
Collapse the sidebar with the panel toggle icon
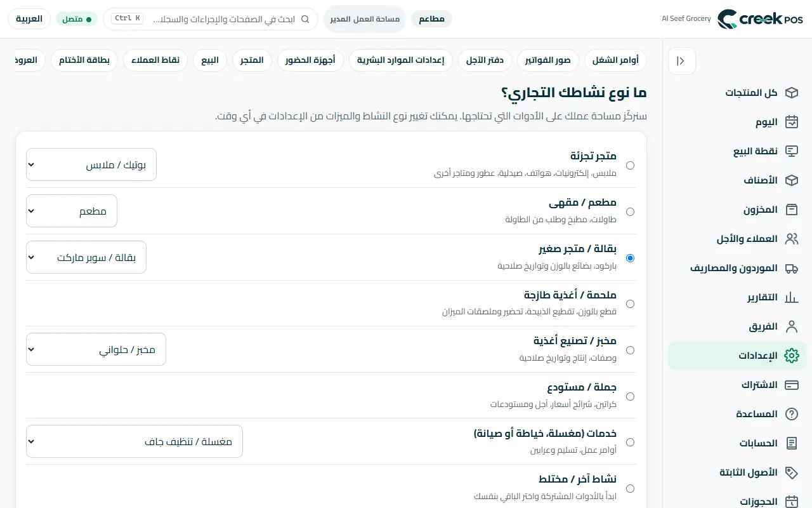(x=682, y=61)
